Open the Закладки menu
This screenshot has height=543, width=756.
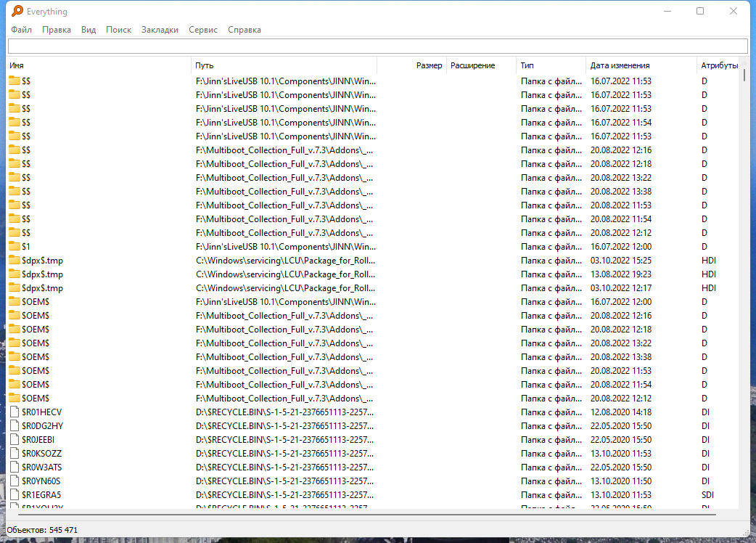160,30
